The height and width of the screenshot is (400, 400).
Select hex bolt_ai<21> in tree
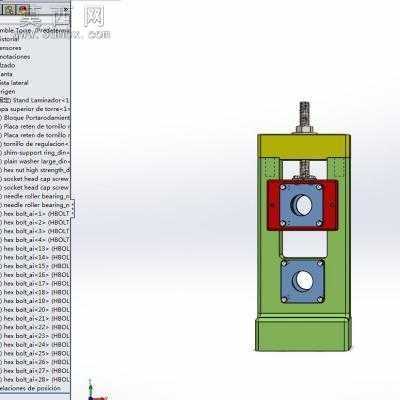pos(35,318)
